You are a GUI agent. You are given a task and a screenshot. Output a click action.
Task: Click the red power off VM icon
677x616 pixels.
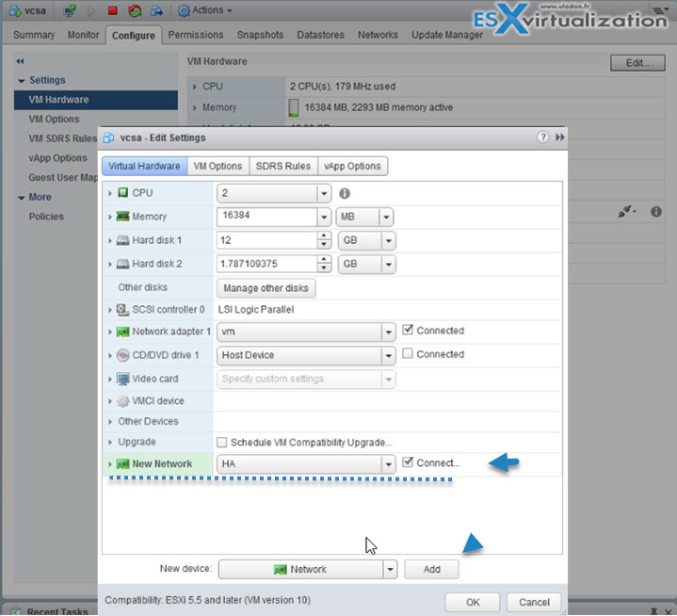[x=113, y=11]
